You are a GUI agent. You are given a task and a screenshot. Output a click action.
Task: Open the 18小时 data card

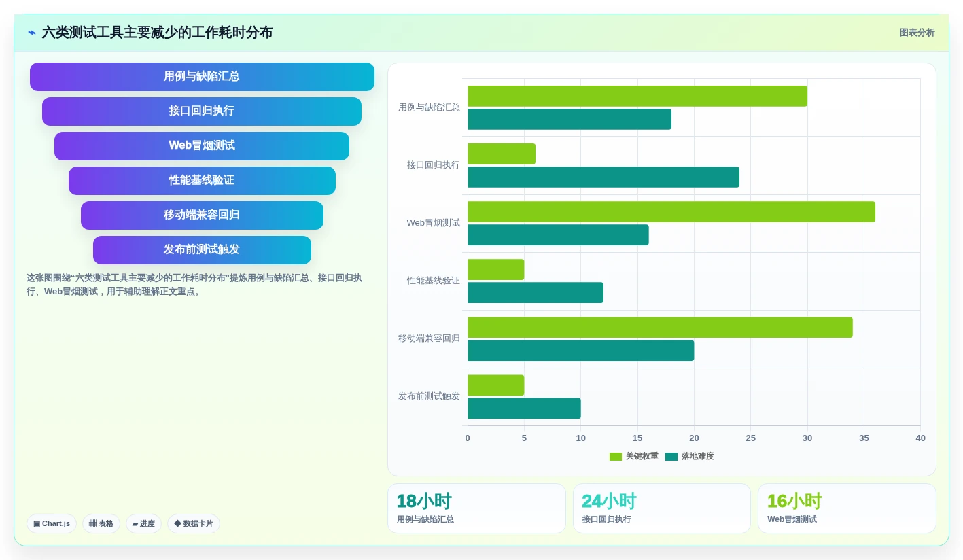[x=476, y=508]
